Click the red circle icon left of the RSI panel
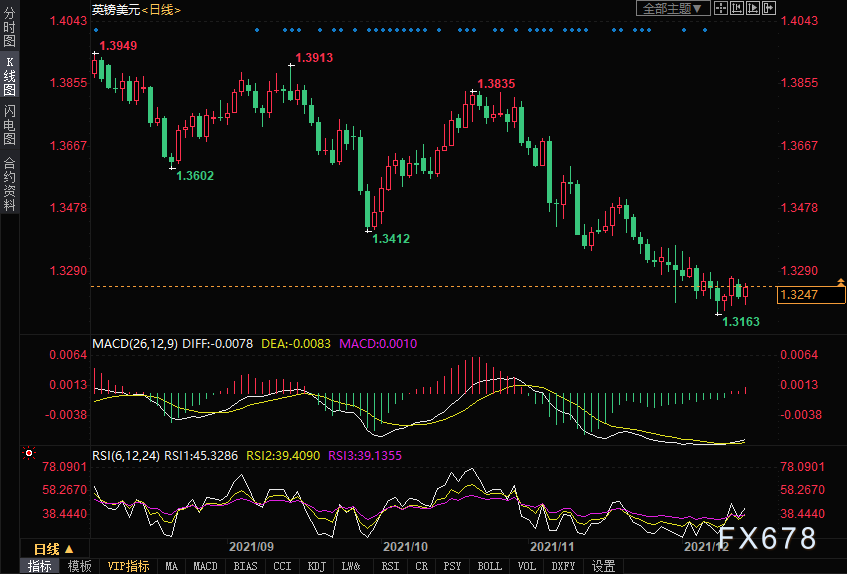The image size is (847, 574). [x=29, y=454]
